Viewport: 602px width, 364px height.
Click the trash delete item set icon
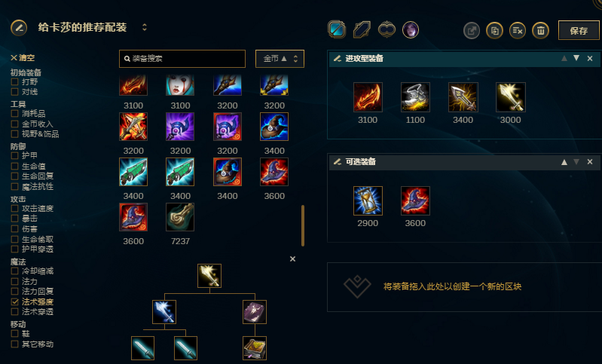(x=540, y=30)
